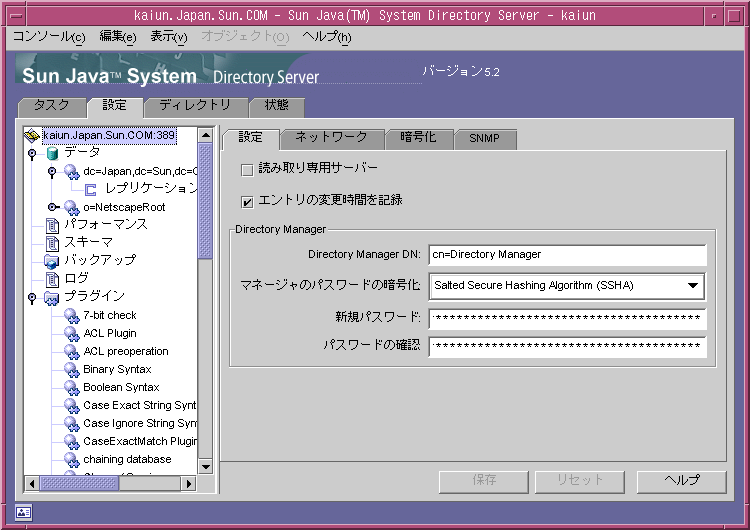Click the tree scroll down arrow
The width and height of the screenshot is (750, 530).
(205, 467)
